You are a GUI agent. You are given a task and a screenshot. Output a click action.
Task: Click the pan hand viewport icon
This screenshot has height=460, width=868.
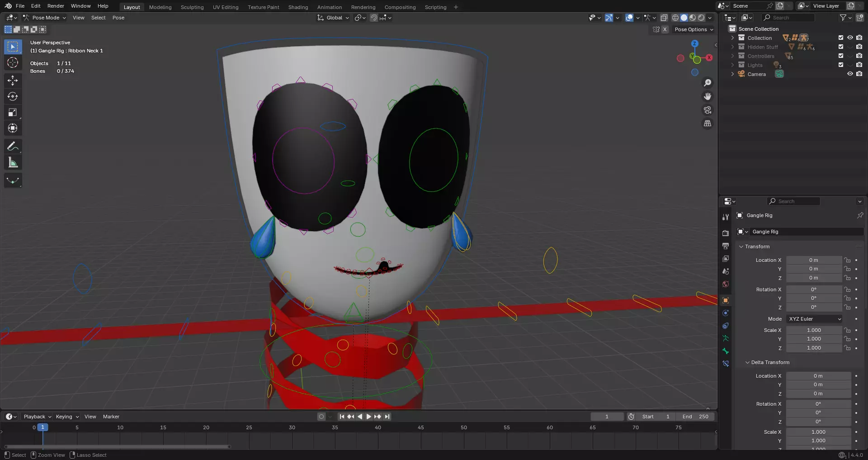(708, 96)
